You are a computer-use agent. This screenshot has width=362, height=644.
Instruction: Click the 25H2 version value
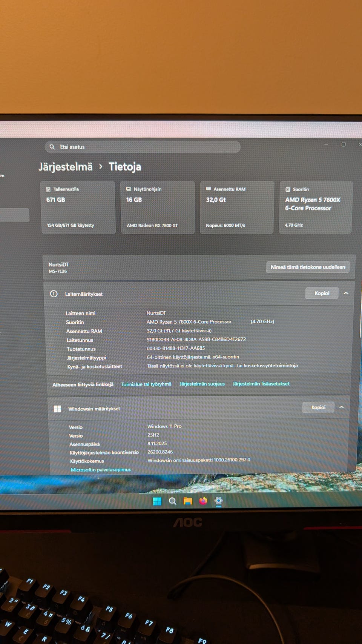[153, 435]
